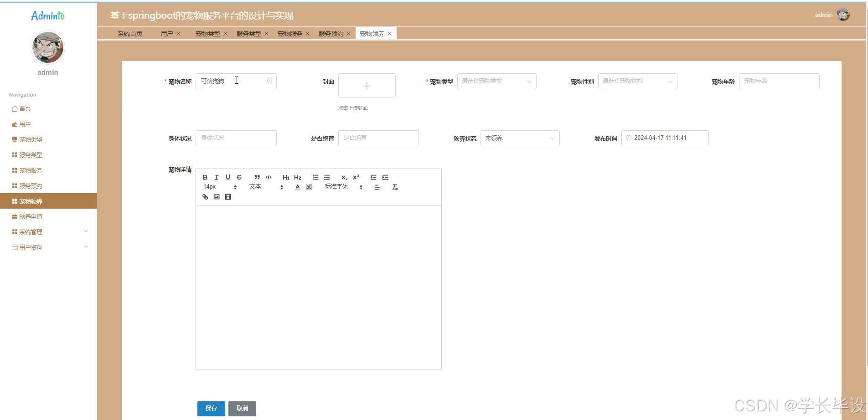Clear the pet name input field
The height and width of the screenshot is (420, 868).
[269, 81]
